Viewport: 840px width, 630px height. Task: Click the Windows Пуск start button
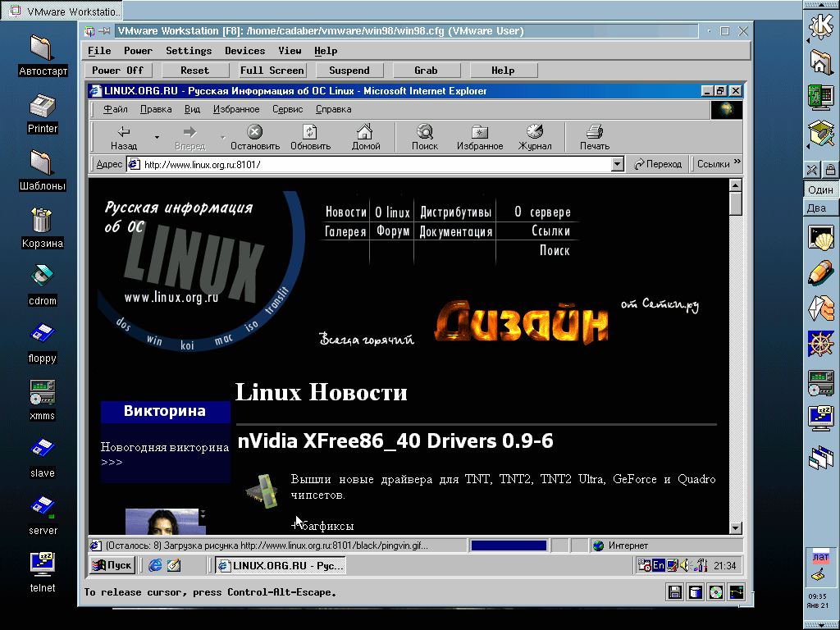point(112,565)
